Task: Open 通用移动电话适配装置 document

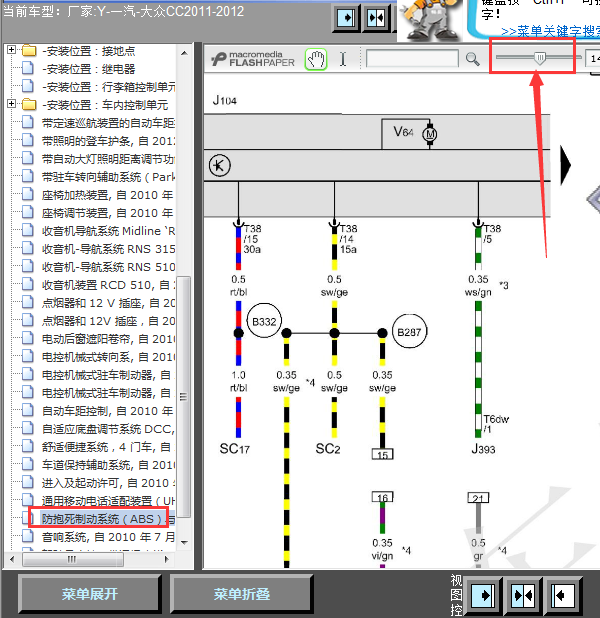Action: point(108,501)
